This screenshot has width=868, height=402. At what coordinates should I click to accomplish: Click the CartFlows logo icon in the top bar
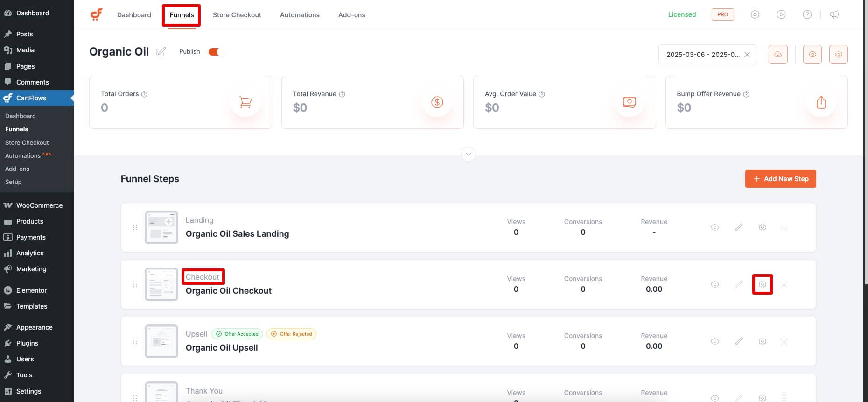97,14
